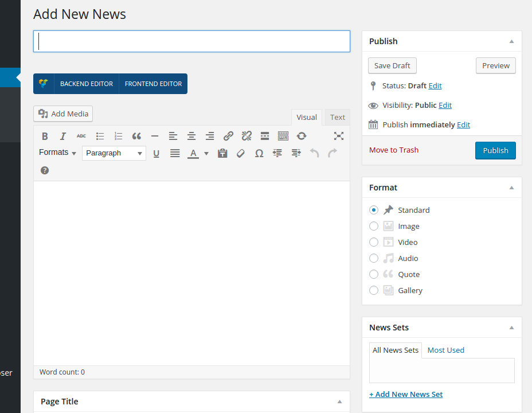Screen dimensions: 532x413
Task: Click the blue Publish button
Action: click(x=495, y=150)
